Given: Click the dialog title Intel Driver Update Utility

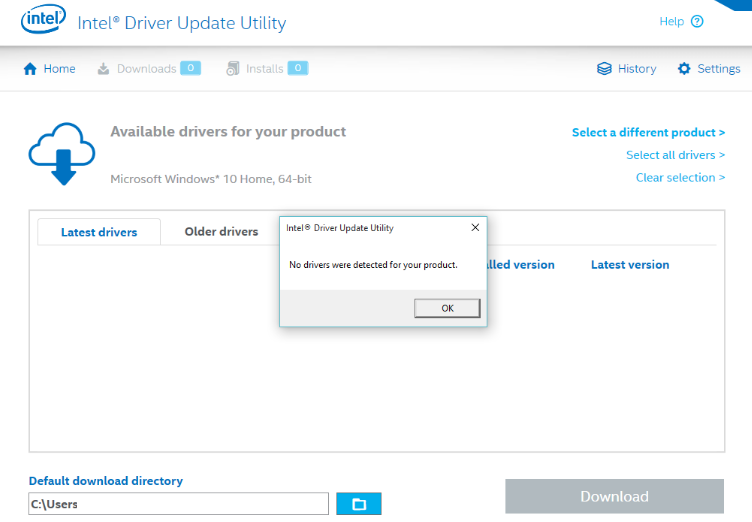Looking at the screenshot, I should click(x=340, y=228).
